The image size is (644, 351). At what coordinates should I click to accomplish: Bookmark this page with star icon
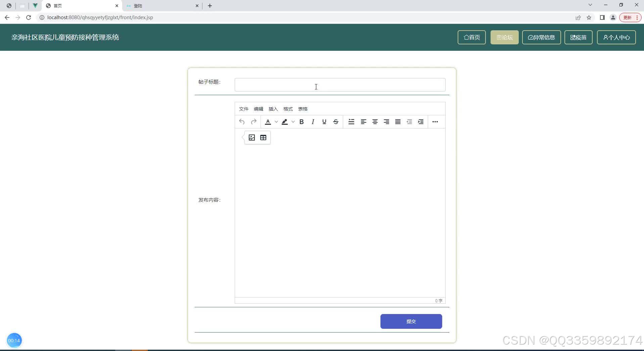tap(589, 17)
